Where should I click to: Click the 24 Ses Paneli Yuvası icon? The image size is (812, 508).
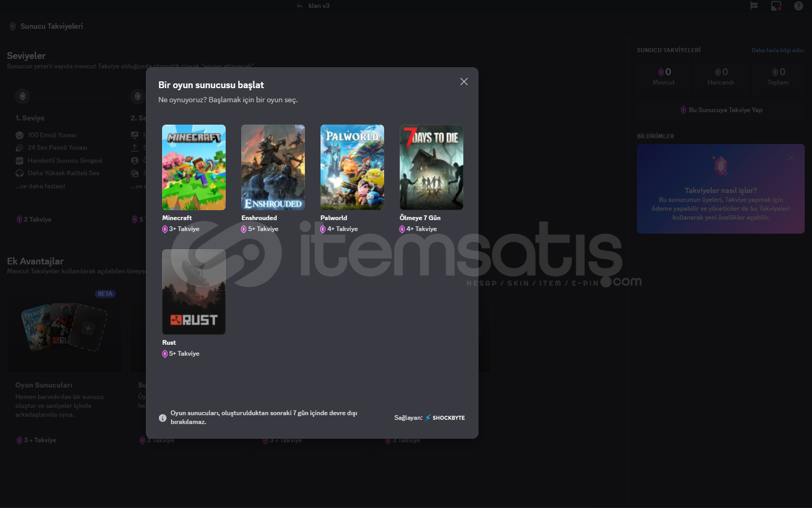[x=20, y=148]
